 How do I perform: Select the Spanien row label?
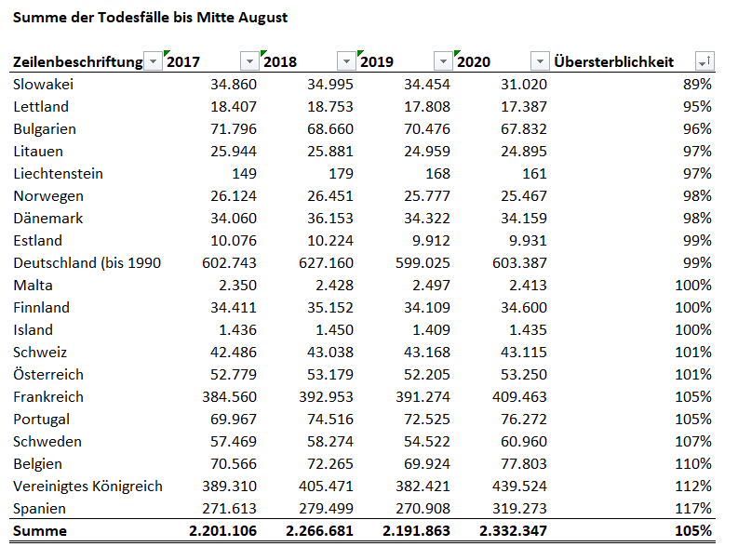(39, 509)
